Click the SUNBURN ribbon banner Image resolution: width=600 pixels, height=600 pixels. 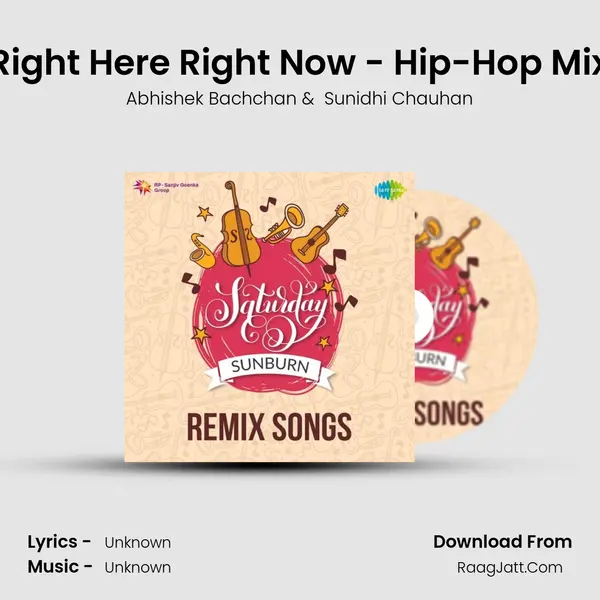[270, 370]
